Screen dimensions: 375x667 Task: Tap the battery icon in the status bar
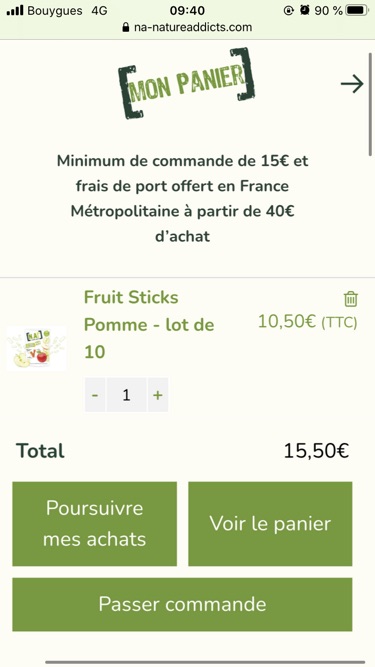tap(357, 10)
